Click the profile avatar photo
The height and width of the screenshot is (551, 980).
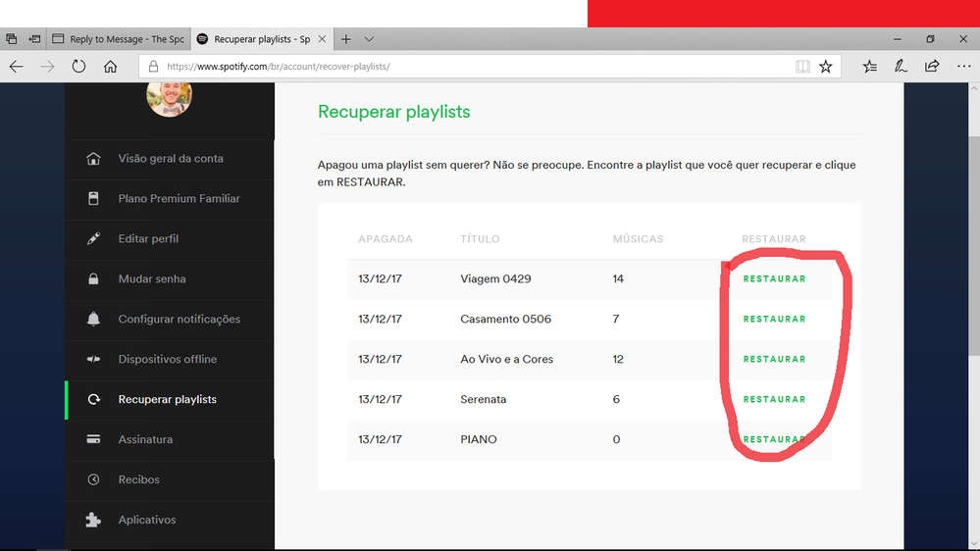(170, 99)
